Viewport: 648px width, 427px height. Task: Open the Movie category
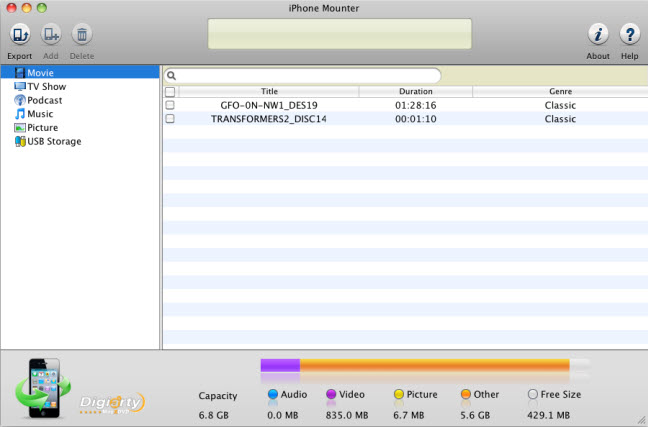40,73
